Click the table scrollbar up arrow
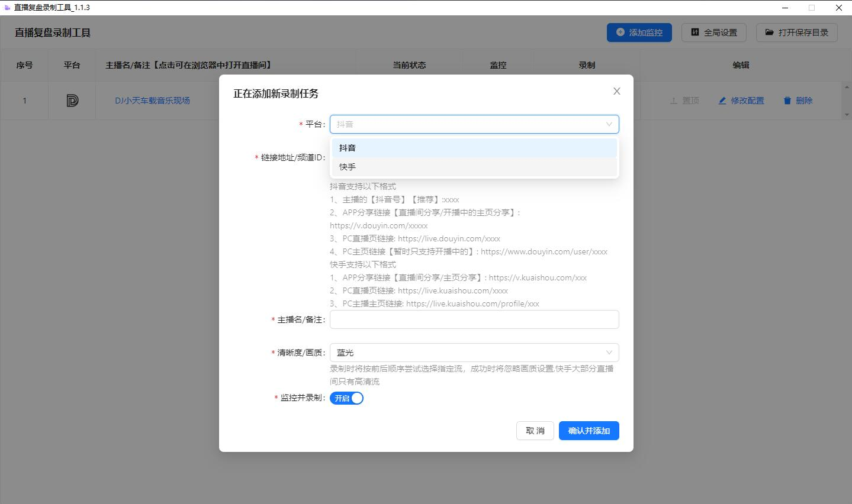The image size is (852, 504). point(847,87)
